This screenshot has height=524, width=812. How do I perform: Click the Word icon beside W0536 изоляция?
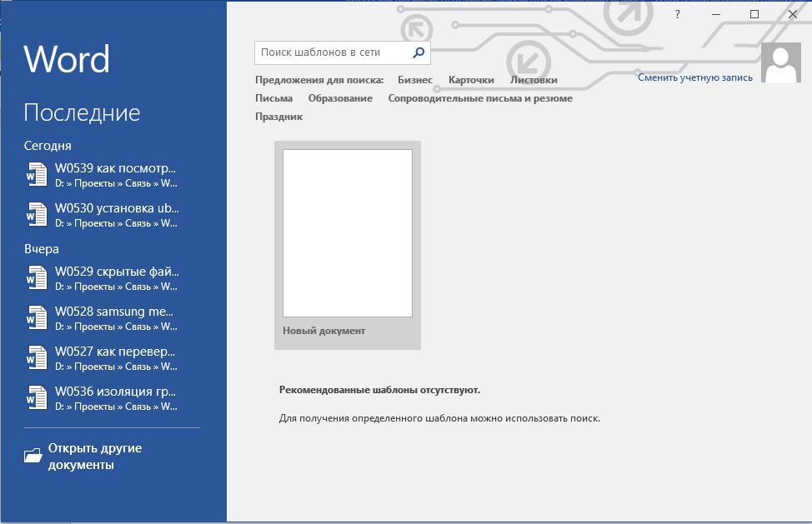click(x=37, y=397)
